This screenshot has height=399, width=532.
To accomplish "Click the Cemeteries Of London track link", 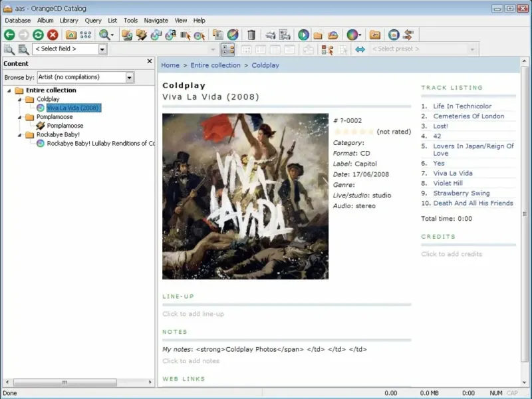I will [469, 116].
